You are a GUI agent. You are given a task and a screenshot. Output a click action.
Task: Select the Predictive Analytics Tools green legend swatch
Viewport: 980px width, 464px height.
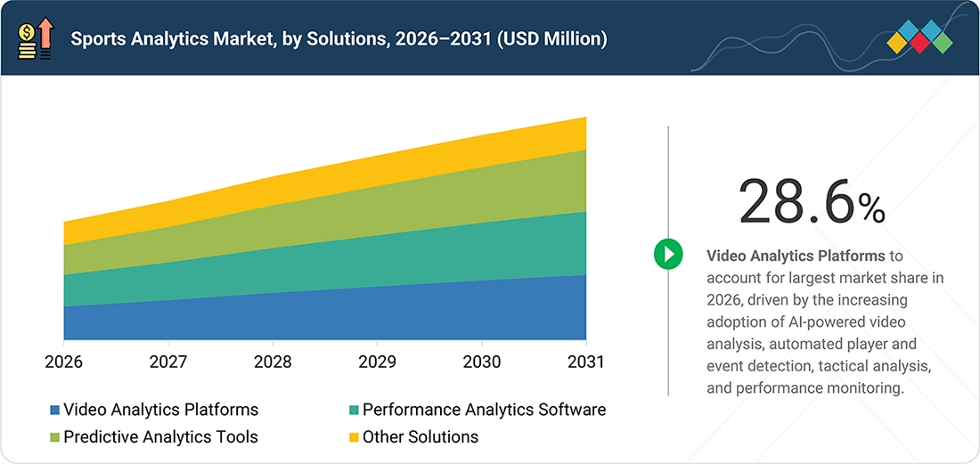55,437
